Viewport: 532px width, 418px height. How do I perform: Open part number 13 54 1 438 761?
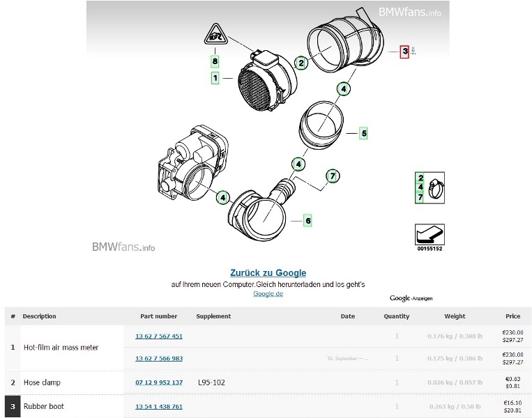click(159, 407)
